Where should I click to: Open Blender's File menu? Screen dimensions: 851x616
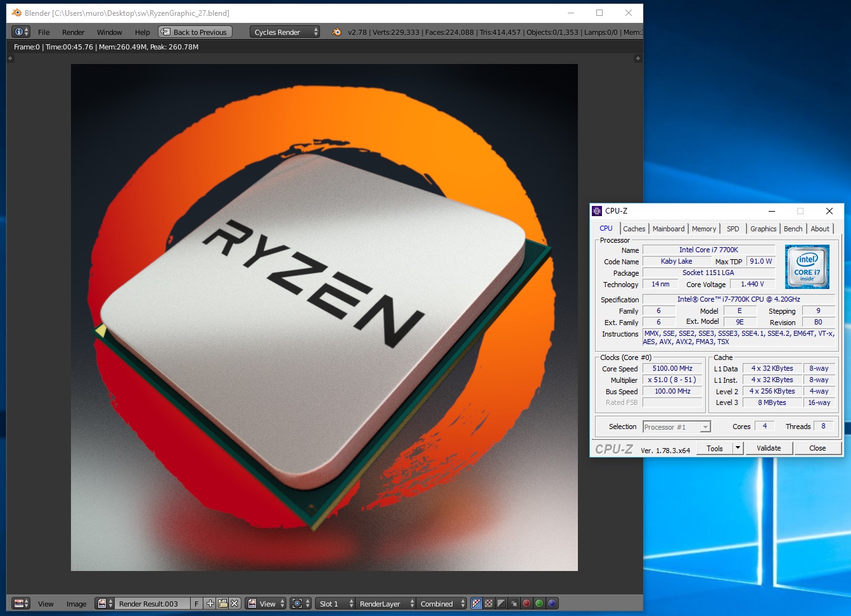point(44,32)
